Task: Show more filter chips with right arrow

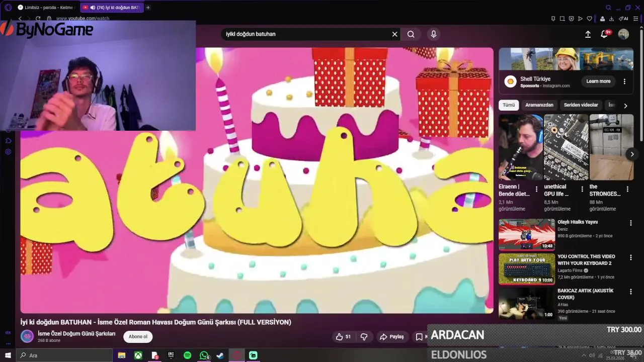Action: tap(625, 106)
